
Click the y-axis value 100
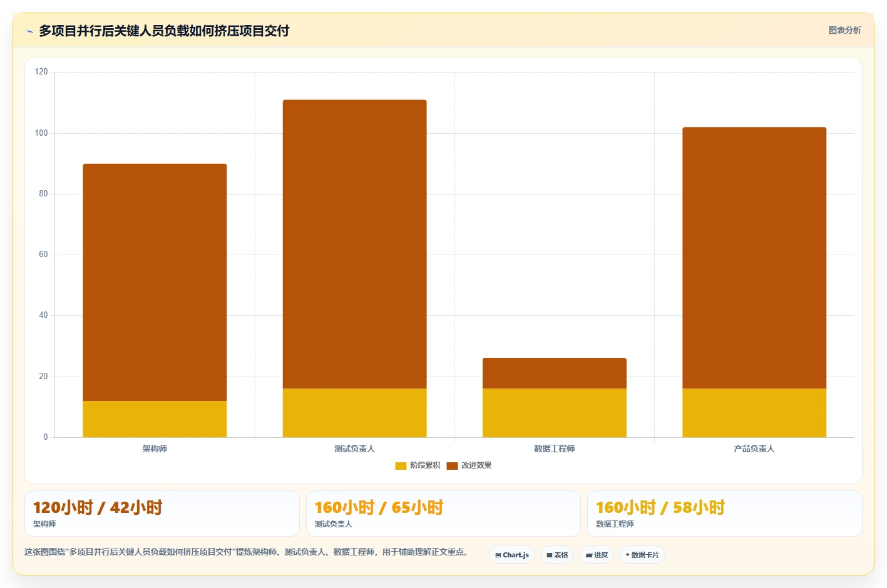tap(41, 133)
